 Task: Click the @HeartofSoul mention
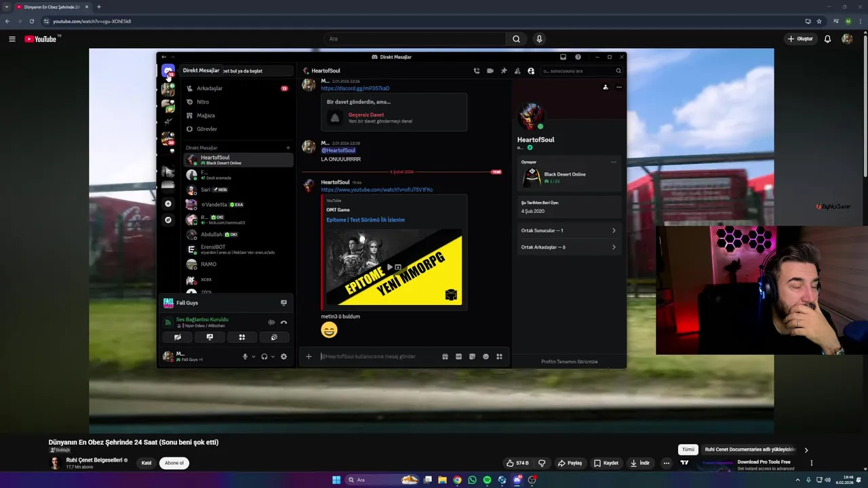(x=338, y=150)
